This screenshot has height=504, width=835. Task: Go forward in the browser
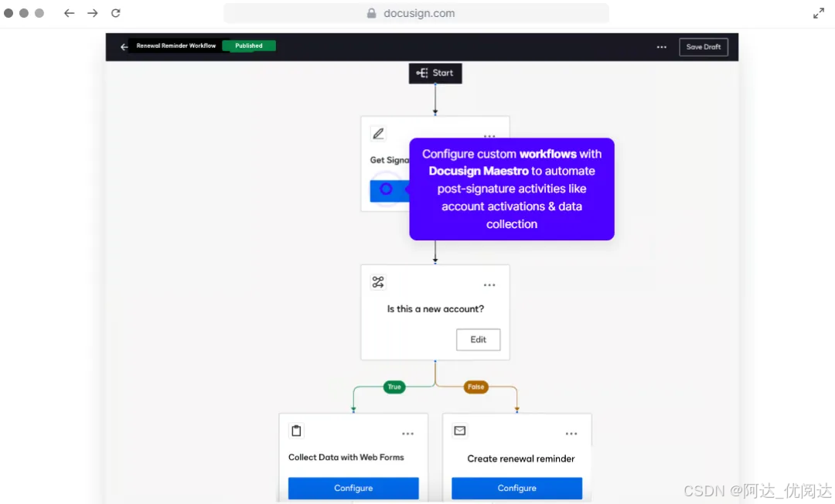tap(93, 13)
